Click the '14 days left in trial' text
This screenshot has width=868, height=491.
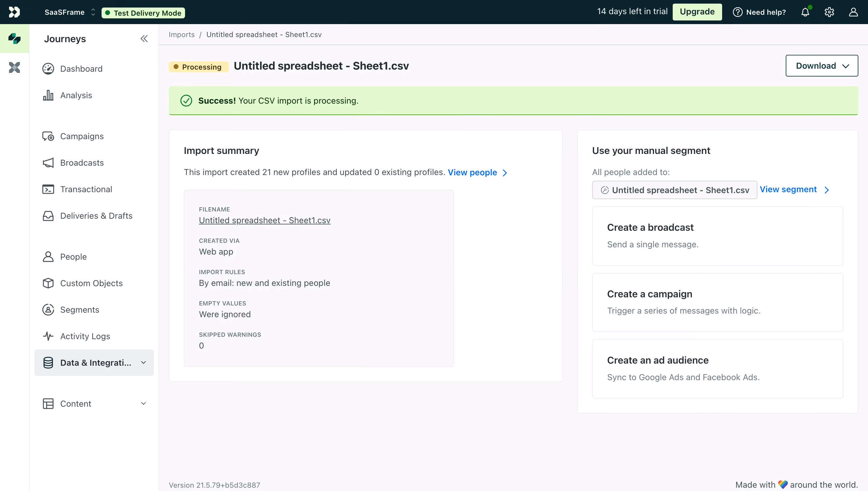(632, 11)
